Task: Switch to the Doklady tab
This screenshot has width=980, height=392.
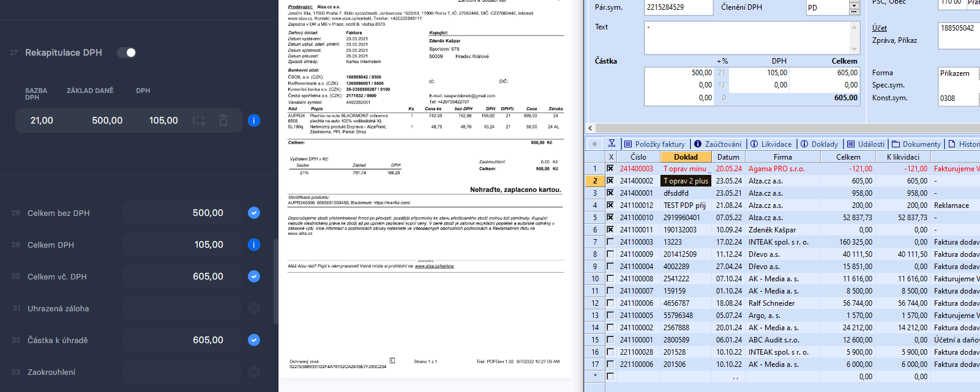Action: [x=819, y=144]
